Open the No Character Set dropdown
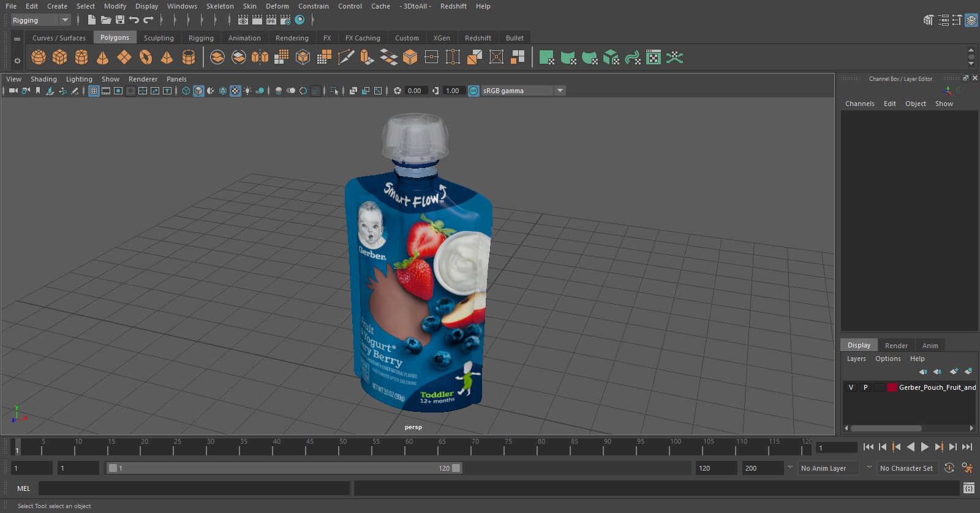 (907, 468)
